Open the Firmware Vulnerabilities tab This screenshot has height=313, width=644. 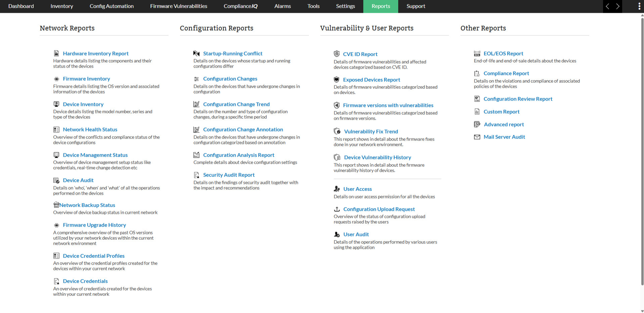tap(179, 6)
